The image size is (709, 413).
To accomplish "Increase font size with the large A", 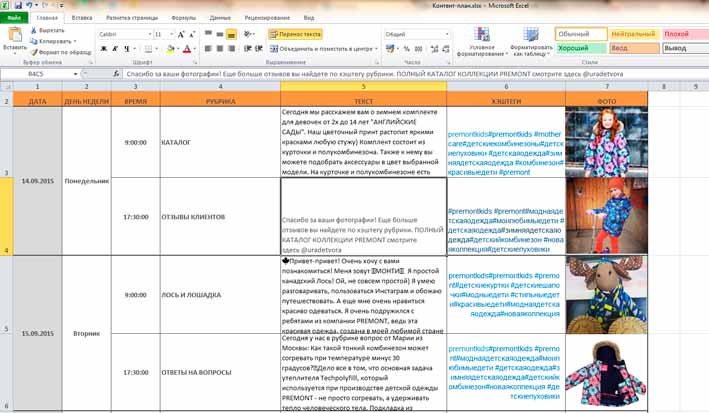I will 181,34.
